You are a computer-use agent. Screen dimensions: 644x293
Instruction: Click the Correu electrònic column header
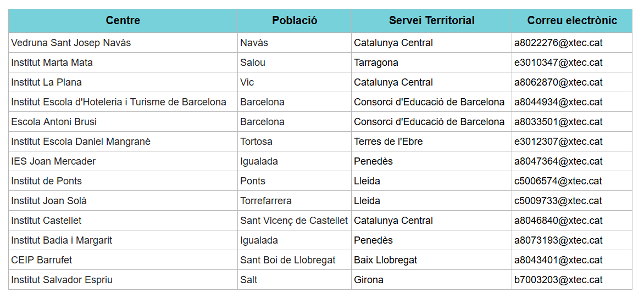(572, 21)
